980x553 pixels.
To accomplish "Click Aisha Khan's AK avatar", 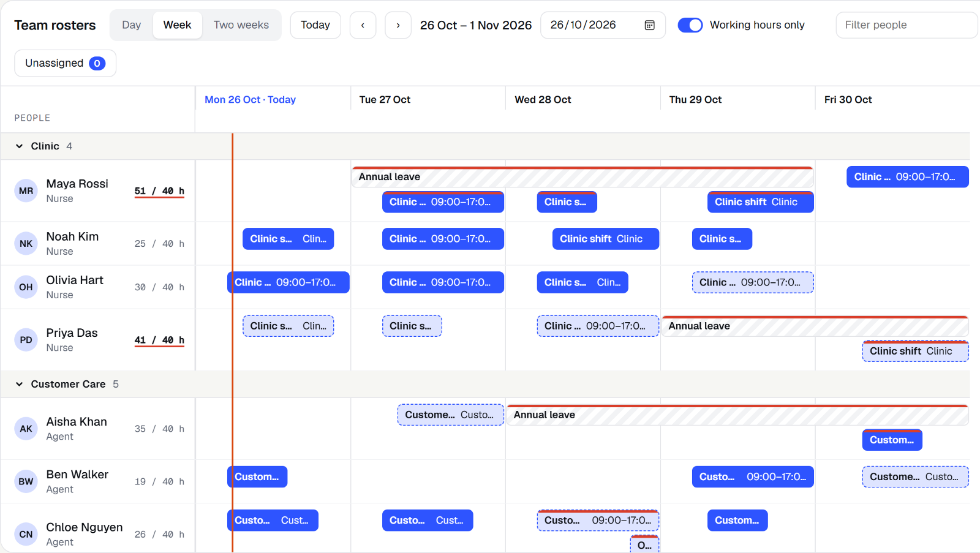I will coord(26,429).
